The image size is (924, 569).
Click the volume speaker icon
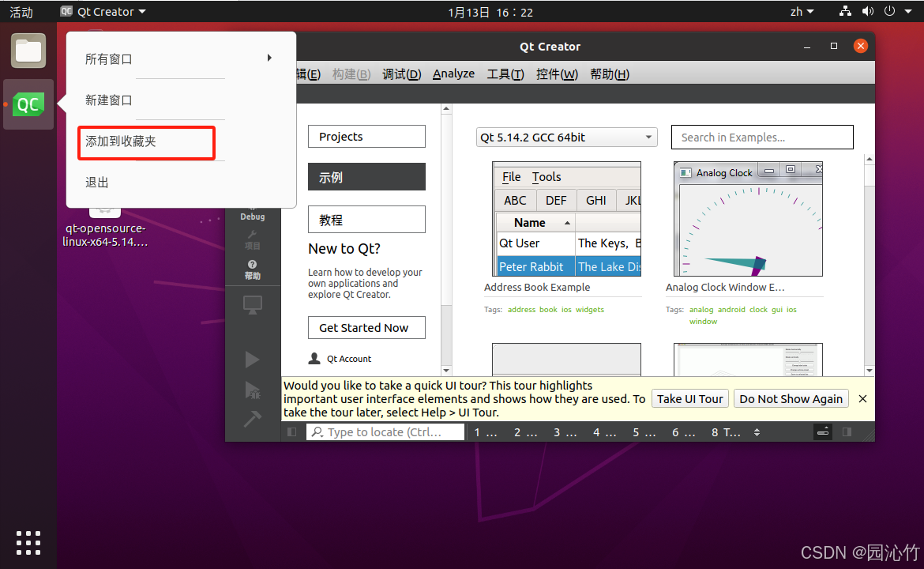pos(867,11)
